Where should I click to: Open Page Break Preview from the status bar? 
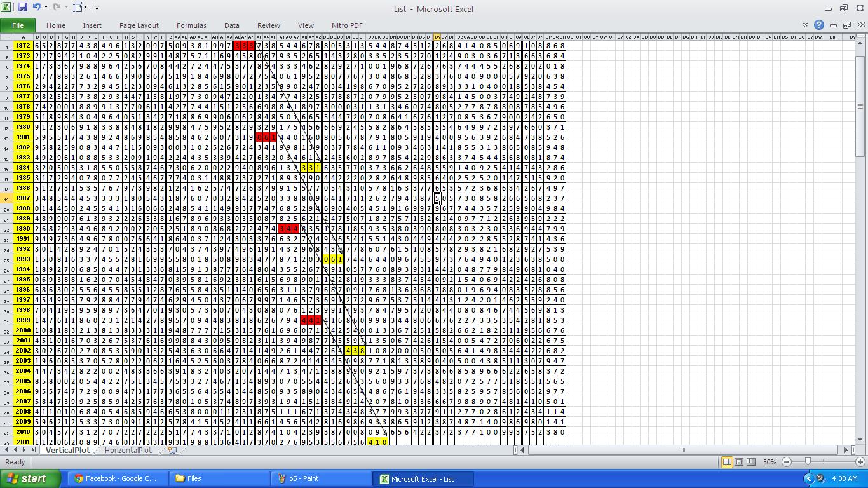(x=752, y=462)
